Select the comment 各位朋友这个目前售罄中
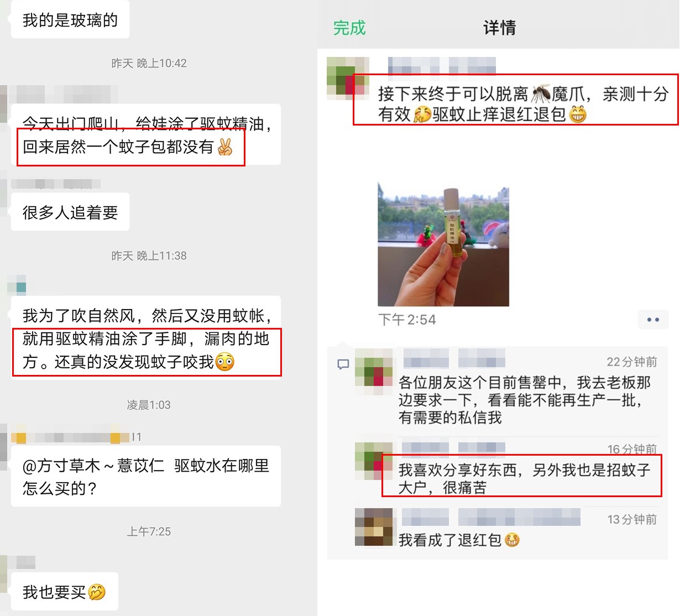The width and height of the screenshot is (685, 616). (525, 400)
